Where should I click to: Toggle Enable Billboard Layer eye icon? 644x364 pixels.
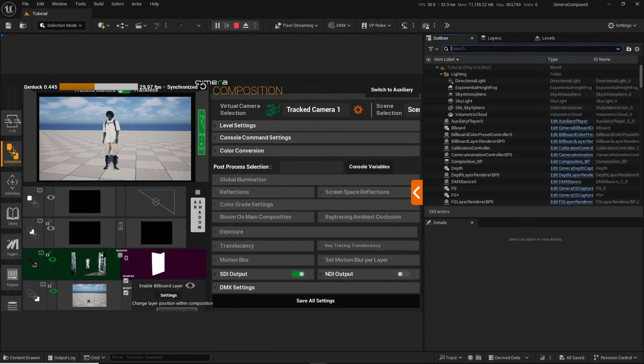(190, 286)
